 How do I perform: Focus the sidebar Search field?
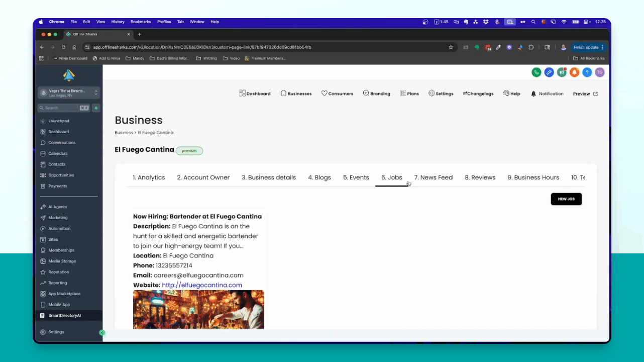pos(64,108)
